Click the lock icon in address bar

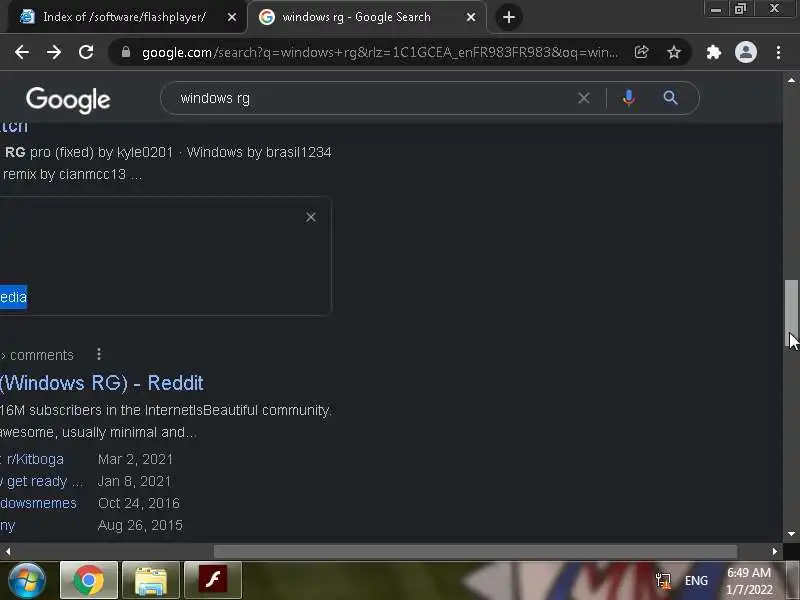126,52
